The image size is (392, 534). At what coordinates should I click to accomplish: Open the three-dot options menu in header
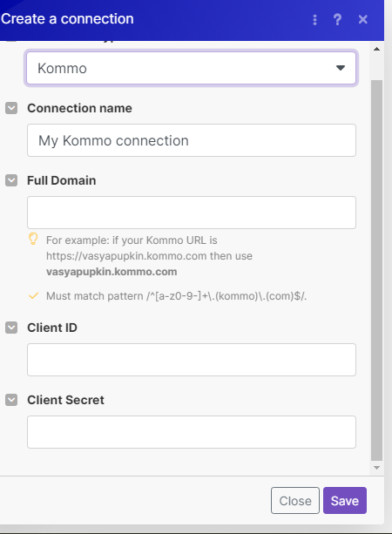click(314, 20)
